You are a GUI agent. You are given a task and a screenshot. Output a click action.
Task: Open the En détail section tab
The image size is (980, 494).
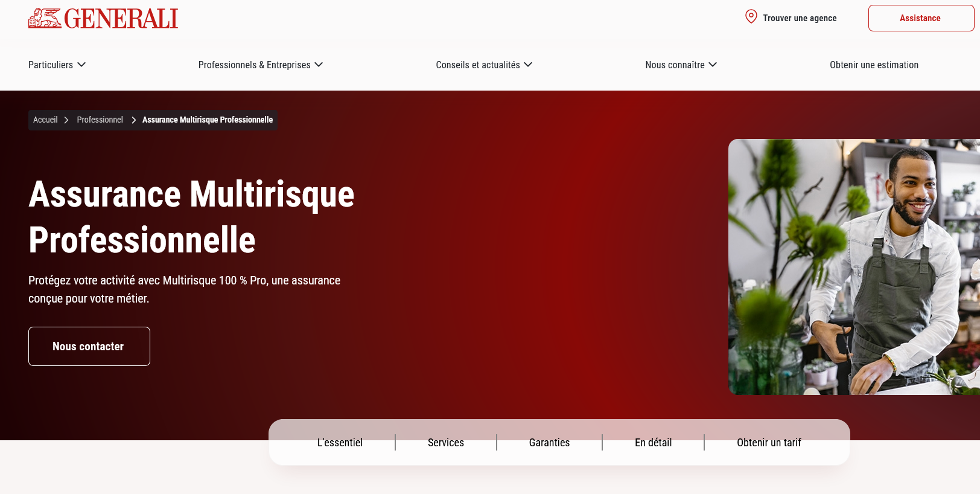click(x=653, y=443)
